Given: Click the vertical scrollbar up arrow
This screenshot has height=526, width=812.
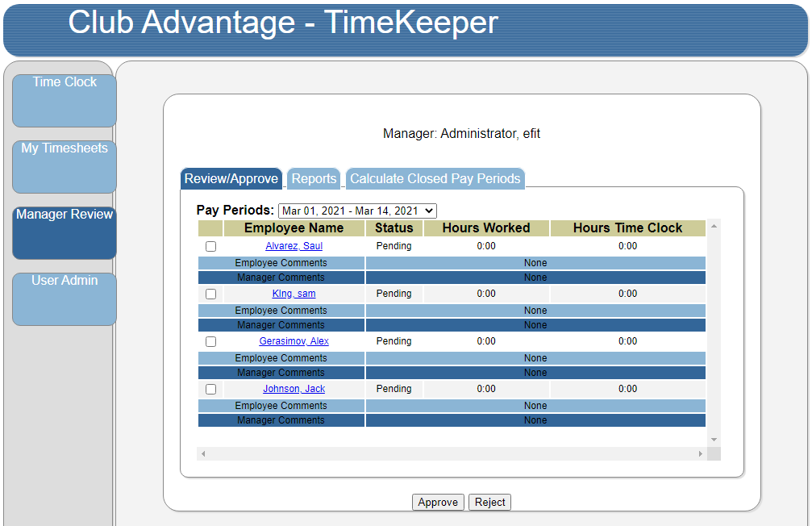Looking at the screenshot, I should [714, 226].
